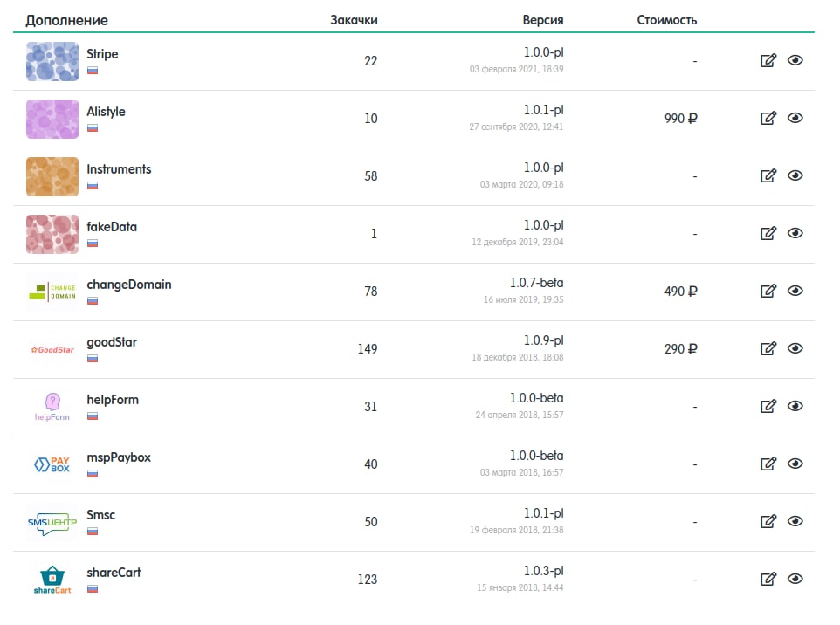Viewport: 840px width, 625px height.
Task: Click the edit icon in Smsc row
Action: coord(768,521)
